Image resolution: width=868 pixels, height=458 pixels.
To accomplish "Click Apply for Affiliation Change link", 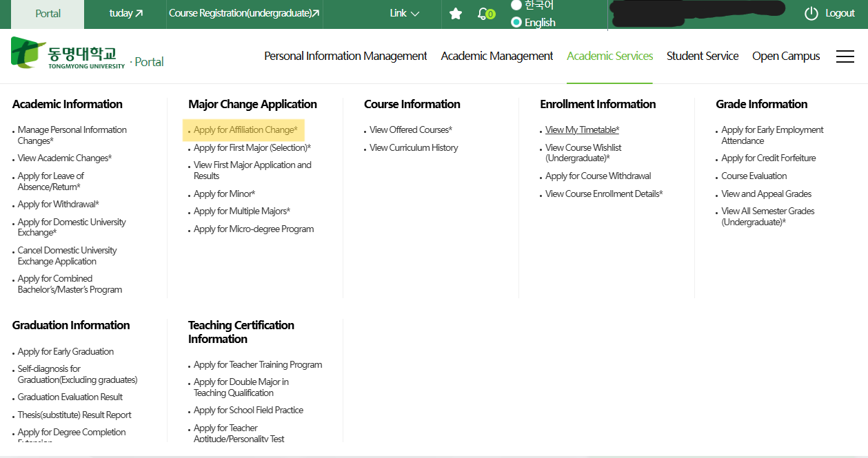I will [245, 129].
